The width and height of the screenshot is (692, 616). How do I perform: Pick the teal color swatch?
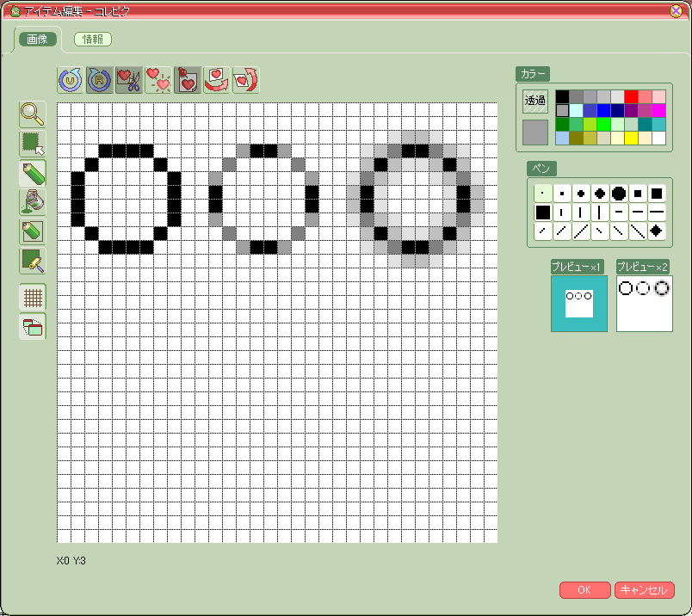[645, 124]
